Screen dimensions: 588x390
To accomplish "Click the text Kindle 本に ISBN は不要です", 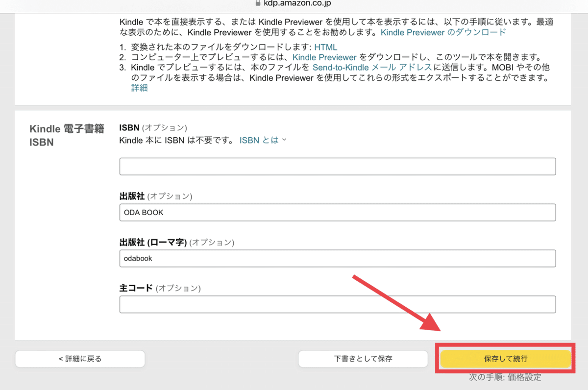I will [x=176, y=140].
